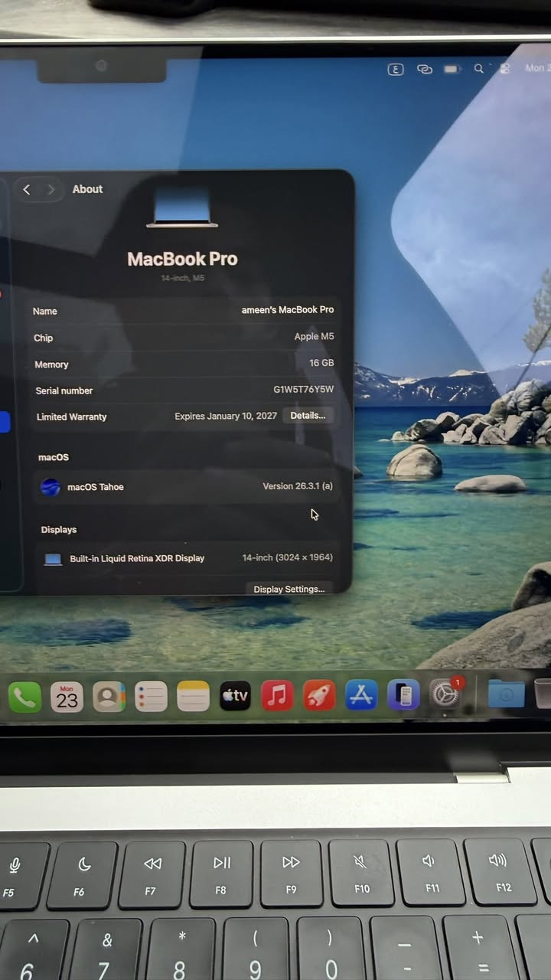
Task: Launch Apple TV from the Dock
Action: (235, 696)
